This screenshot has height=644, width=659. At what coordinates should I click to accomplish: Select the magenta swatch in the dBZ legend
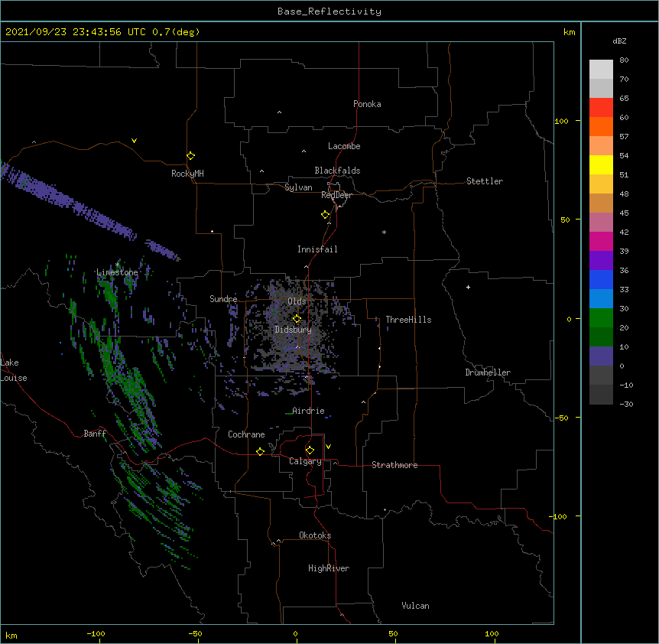pyautogui.click(x=601, y=241)
